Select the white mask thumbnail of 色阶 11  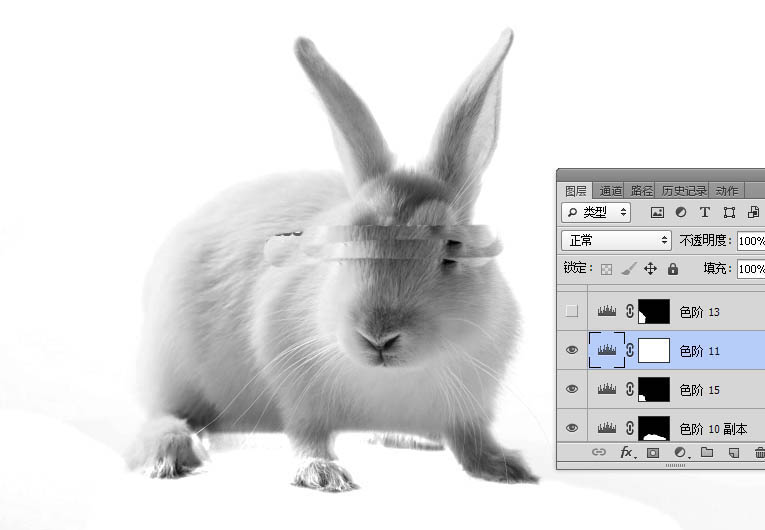[x=654, y=350]
